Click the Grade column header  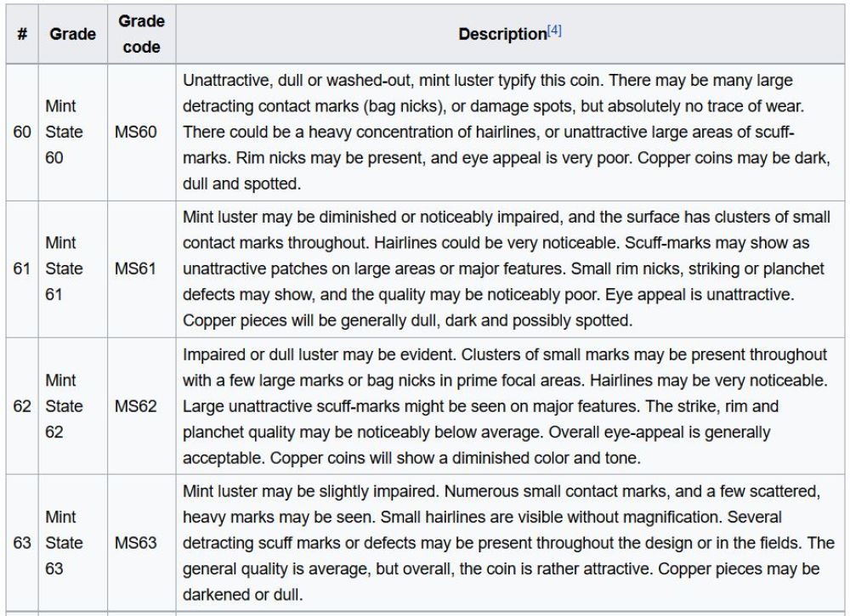tap(72, 34)
